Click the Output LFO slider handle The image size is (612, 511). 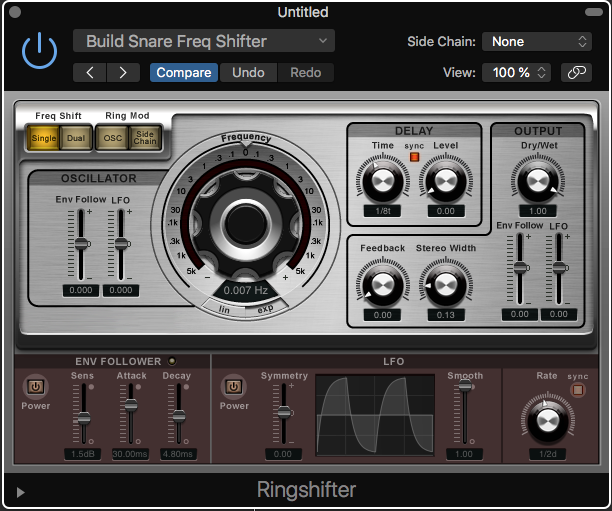coord(559,268)
